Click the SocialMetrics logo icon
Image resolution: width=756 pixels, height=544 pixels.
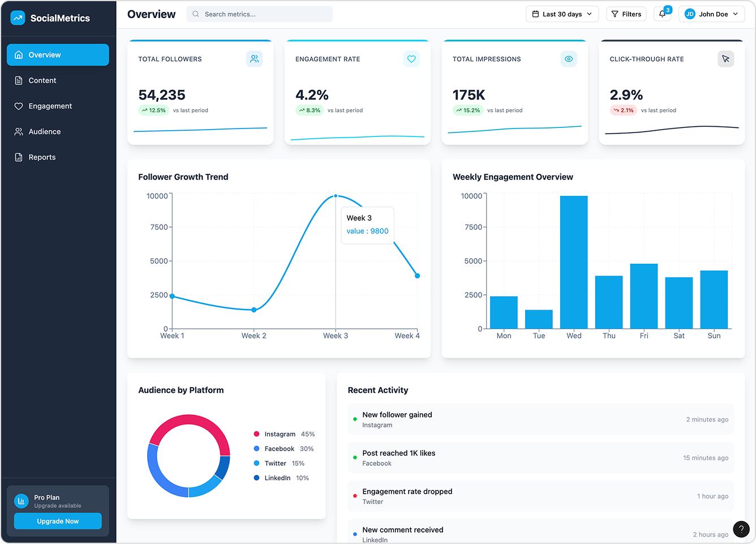pos(18,18)
